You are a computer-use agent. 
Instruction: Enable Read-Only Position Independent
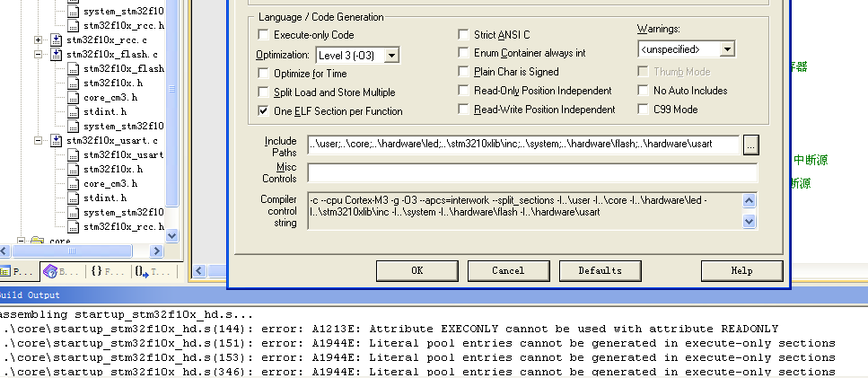click(x=463, y=91)
